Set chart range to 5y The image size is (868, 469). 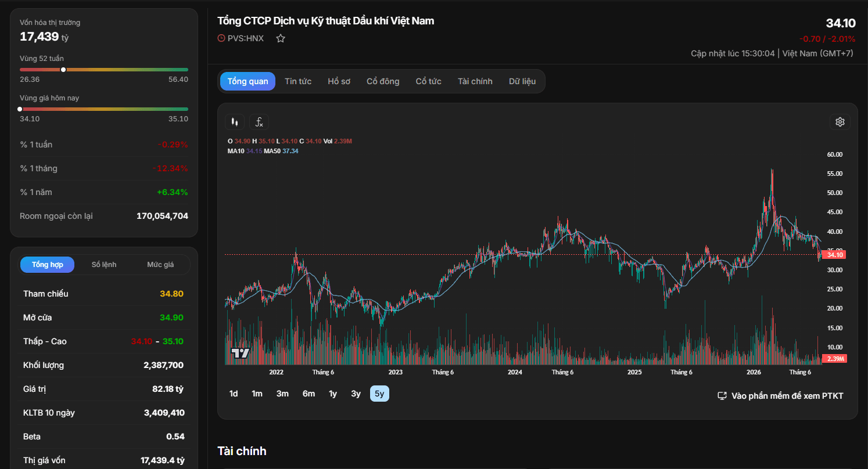coord(379,394)
